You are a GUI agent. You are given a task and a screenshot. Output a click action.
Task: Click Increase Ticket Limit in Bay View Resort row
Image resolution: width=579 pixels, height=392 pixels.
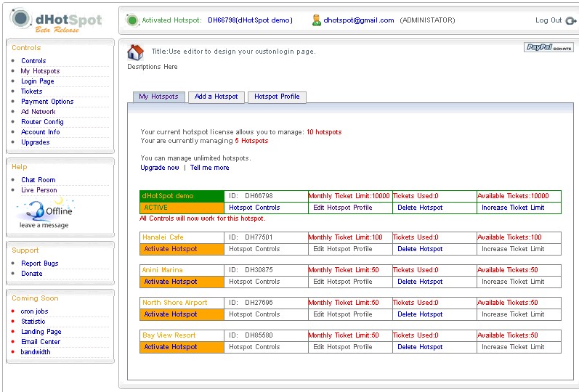click(513, 347)
